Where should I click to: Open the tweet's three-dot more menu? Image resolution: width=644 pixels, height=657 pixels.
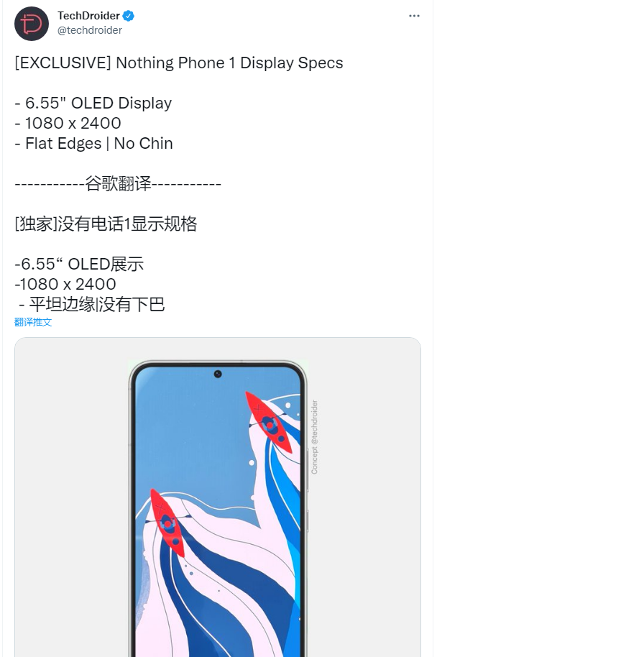(414, 16)
